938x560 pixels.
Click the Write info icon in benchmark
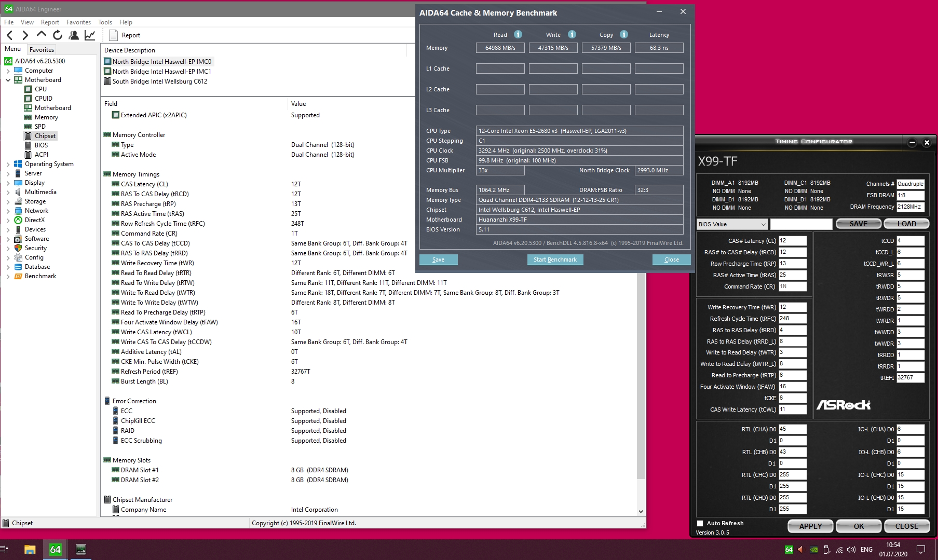[572, 34]
